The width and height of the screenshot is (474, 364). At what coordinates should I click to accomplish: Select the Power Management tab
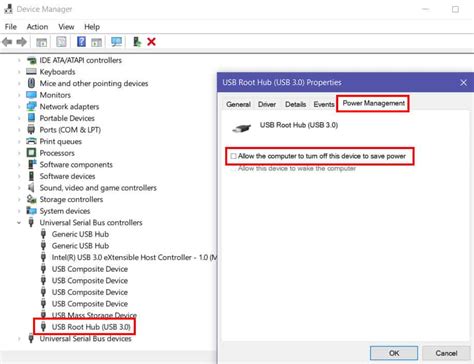pyautogui.click(x=373, y=103)
